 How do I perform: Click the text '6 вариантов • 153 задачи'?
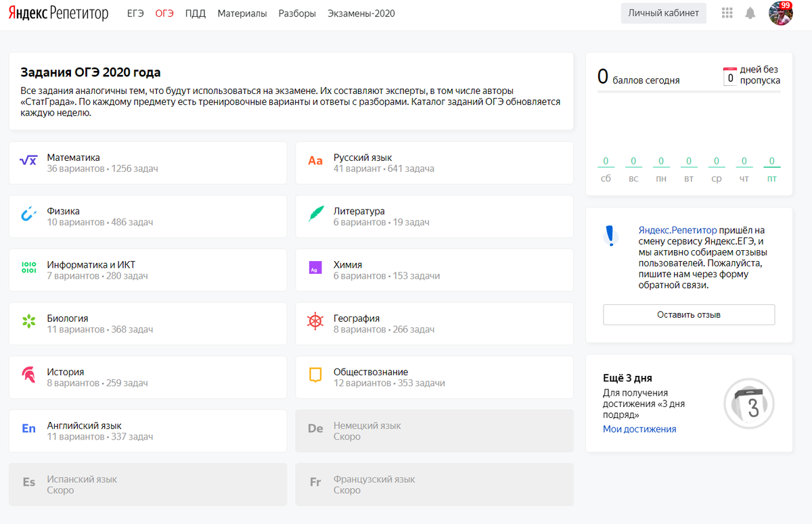click(x=386, y=276)
